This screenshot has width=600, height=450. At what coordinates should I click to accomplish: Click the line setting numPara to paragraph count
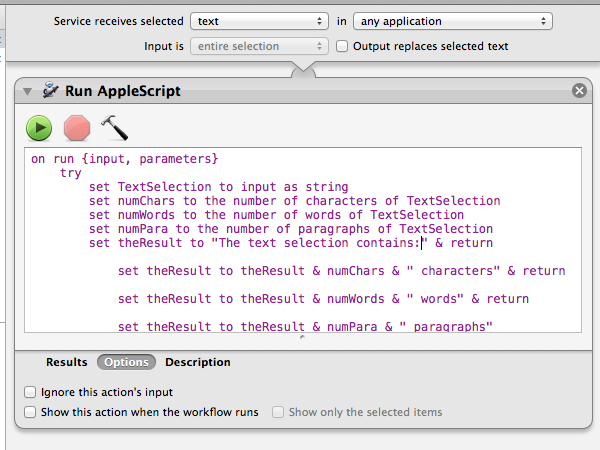click(291, 229)
